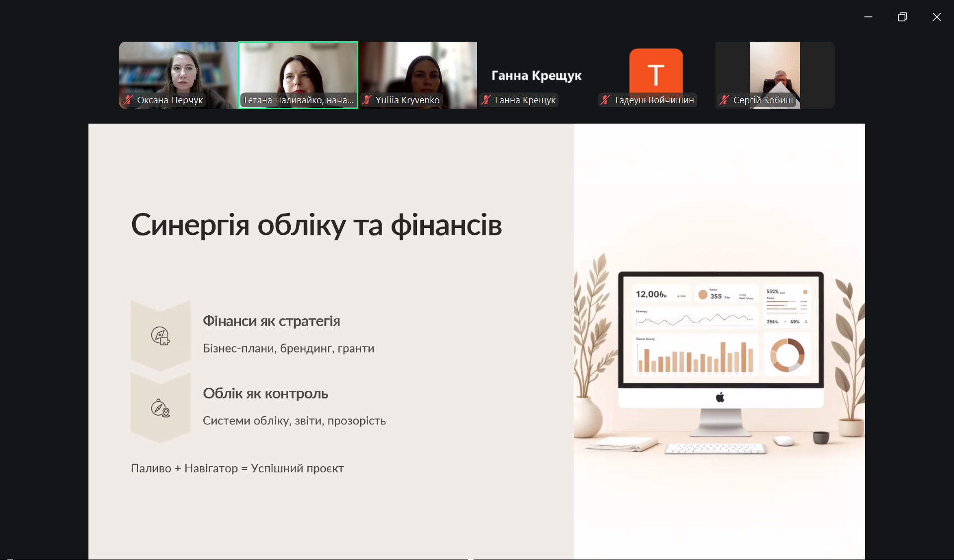Image resolution: width=954 pixels, height=560 pixels.
Task: Click muted mic icon on Тадеуш Войчишин
Action: [605, 100]
